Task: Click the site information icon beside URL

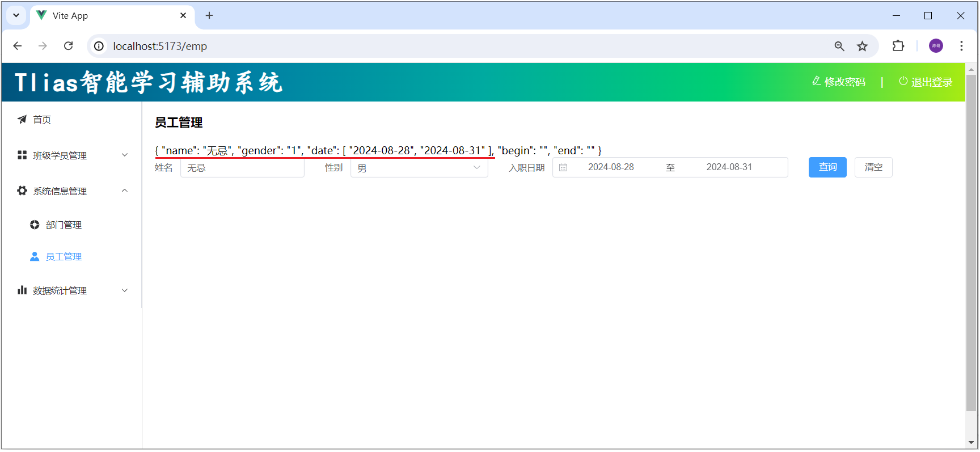Action: (x=99, y=46)
